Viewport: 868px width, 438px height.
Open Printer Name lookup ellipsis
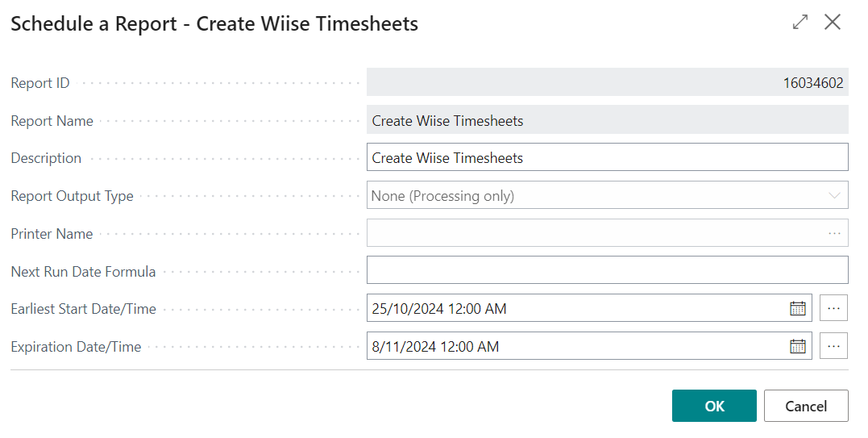click(x=835, y=234)
